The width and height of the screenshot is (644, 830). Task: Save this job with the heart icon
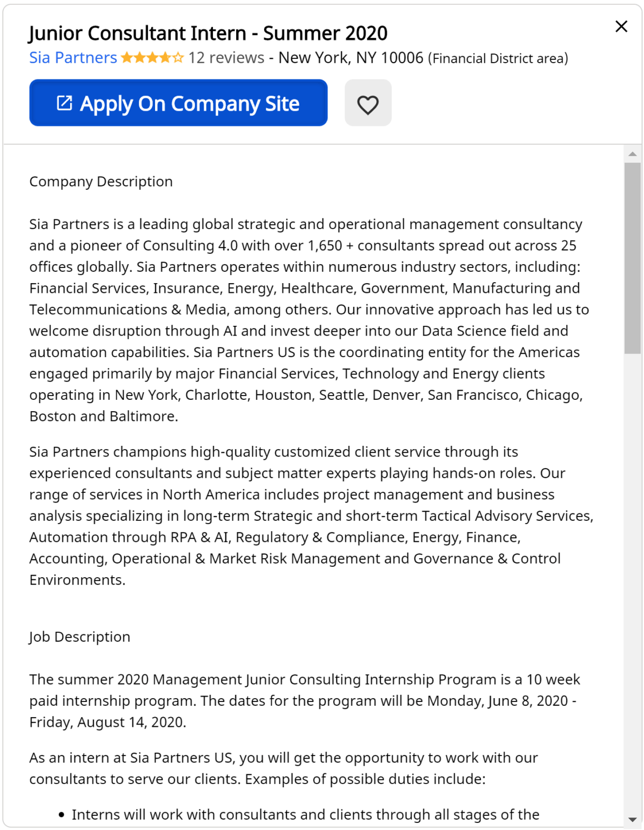tap(368, 103)
